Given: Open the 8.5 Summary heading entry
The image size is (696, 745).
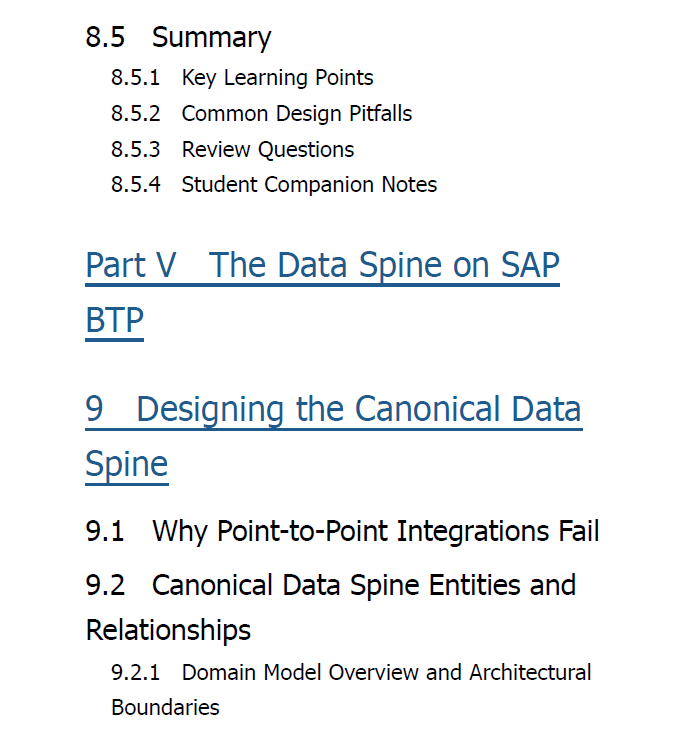Looking at the screenshot, I should [178, 38].
